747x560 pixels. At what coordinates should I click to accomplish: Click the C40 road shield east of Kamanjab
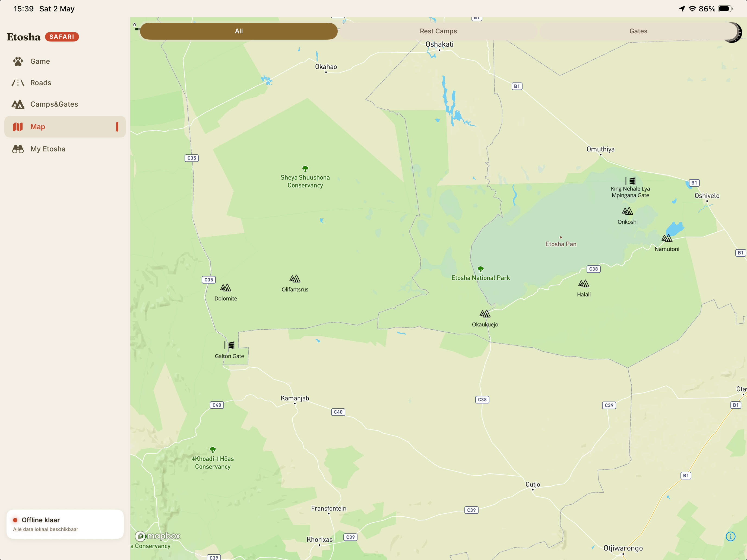[338, 412]
